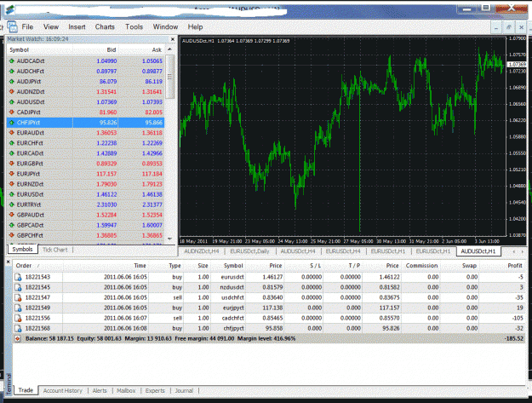Click the CHFJPYct symbol arrow icon

click(x=12, y=123)
